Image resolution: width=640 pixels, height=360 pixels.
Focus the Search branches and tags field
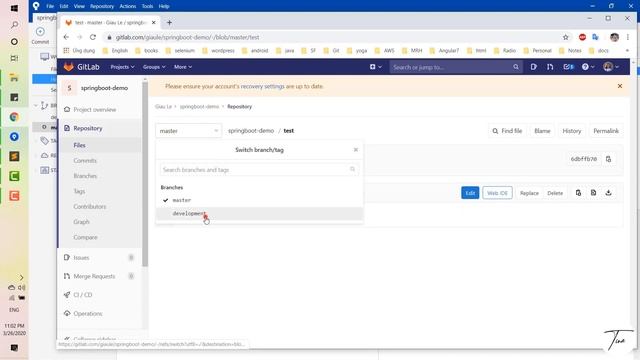pyautogui.click(x=260, y=169)
